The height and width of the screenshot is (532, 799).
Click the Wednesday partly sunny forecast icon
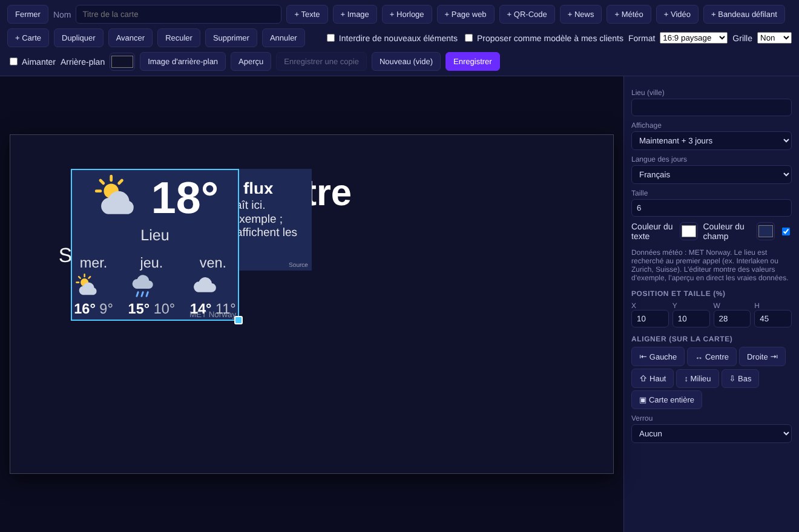[x=87, y=284]
